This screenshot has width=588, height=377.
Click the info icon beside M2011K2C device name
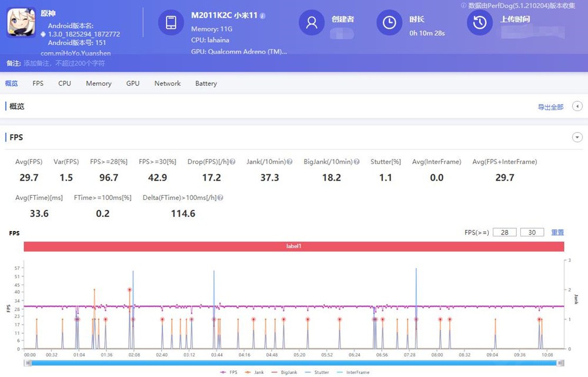click(x=263, y=16)
